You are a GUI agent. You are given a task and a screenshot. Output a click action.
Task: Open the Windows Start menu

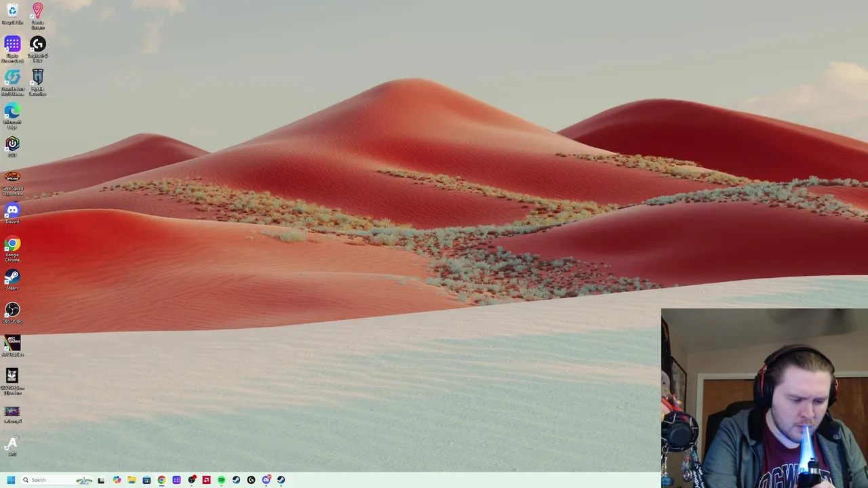pos(11,480)
